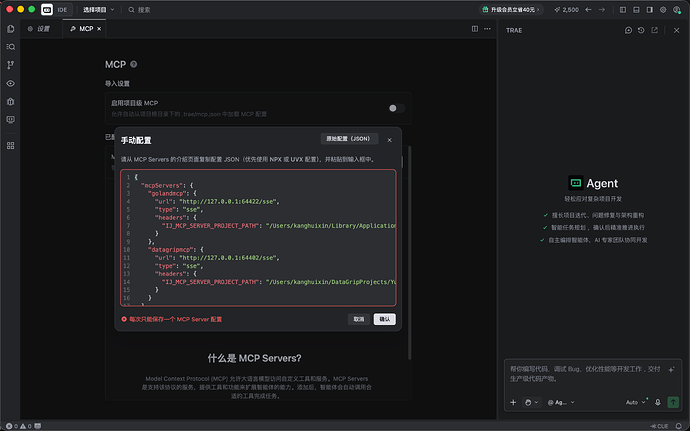The image size is (690, 431).
Task: Open the user account avatar icon
Action: (677, 10)
